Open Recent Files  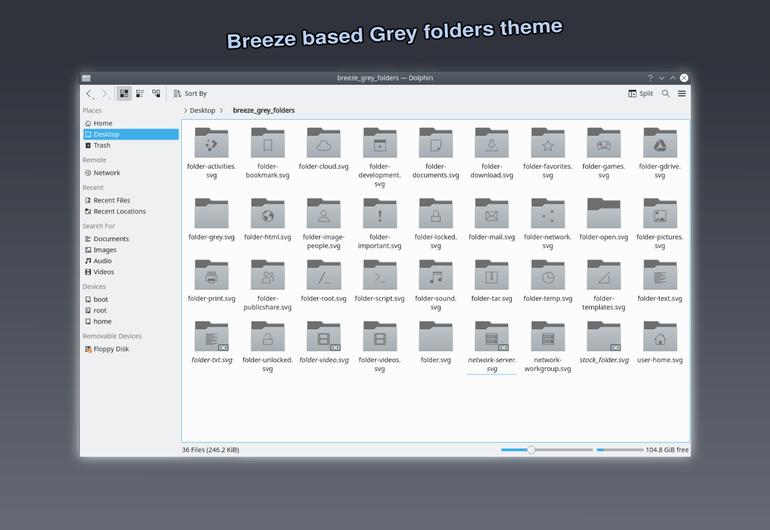pos(131,200)
